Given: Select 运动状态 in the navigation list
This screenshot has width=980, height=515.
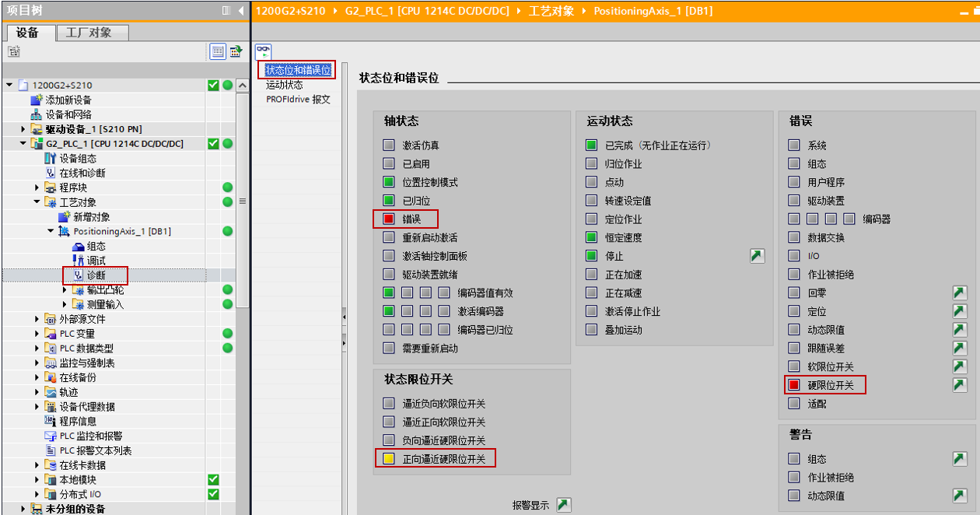Looking at the screenshot, I should tap(284, 85).
